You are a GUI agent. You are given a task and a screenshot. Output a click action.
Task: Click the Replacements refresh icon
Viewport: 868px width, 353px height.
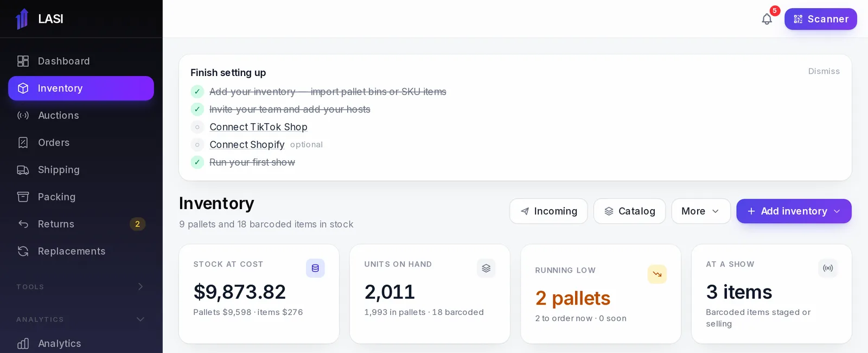[23, 251]
